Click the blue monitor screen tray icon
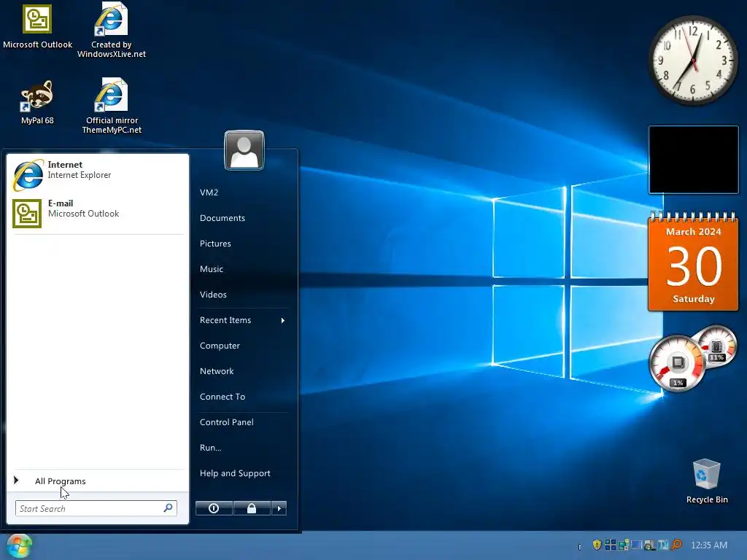Viewport: 747px width, 560px height. [x=637, y=545]
